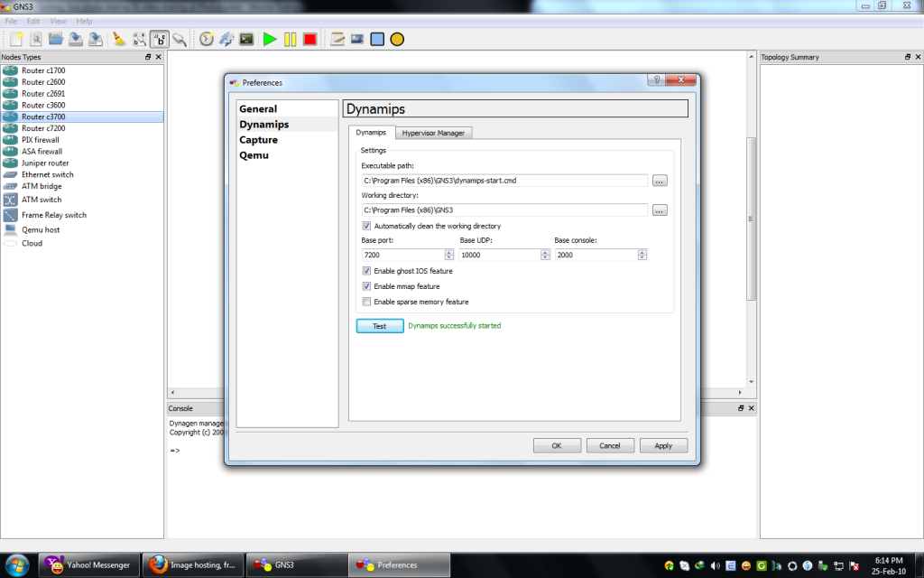The height and width of the screenshot is (578, 924).
Task: Close the Nodes Types panel
Action: (158, 57)
